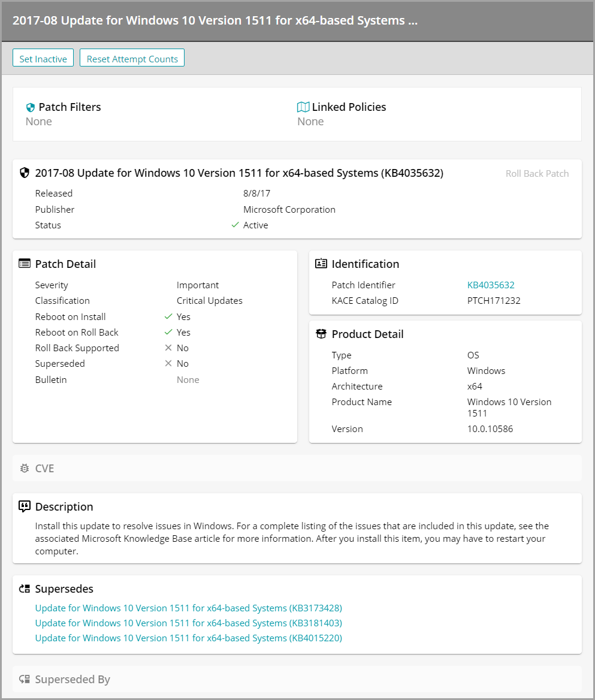Click the Identification card icon
Viewport: 595px width, 700px height.
321,264
